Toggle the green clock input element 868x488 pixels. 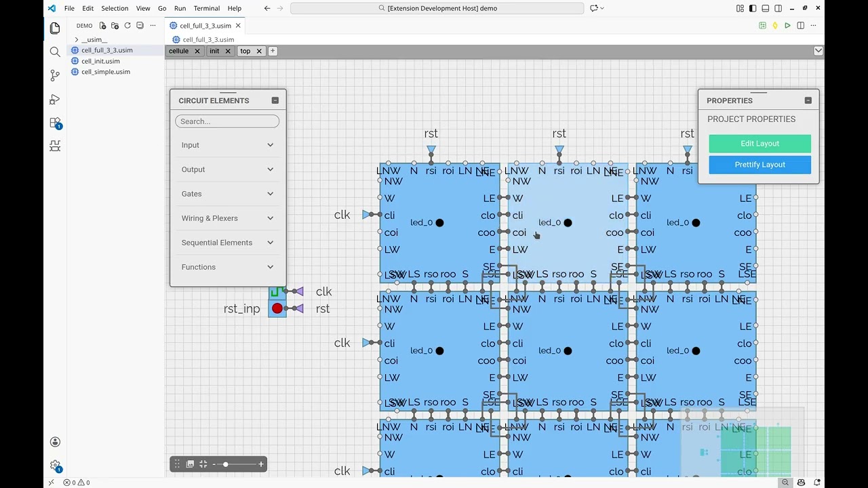tap(276, 292)
